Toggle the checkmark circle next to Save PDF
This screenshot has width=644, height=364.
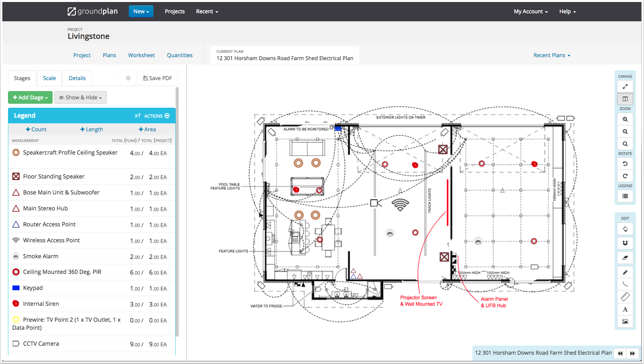pyautogui.click(x=128, y=78)
